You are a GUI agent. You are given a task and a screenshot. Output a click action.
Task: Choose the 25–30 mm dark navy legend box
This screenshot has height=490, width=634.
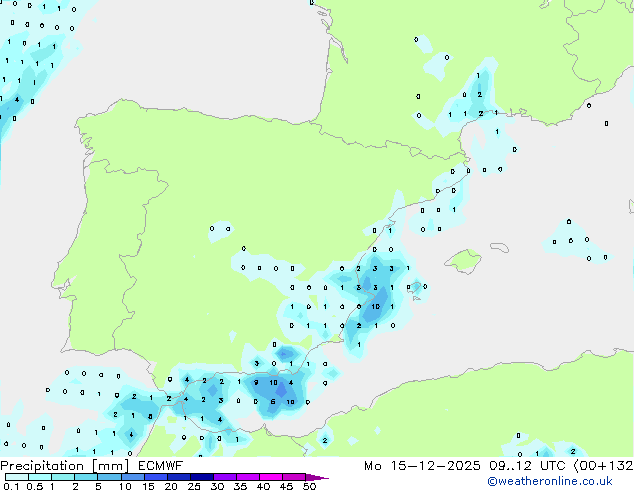201,477
